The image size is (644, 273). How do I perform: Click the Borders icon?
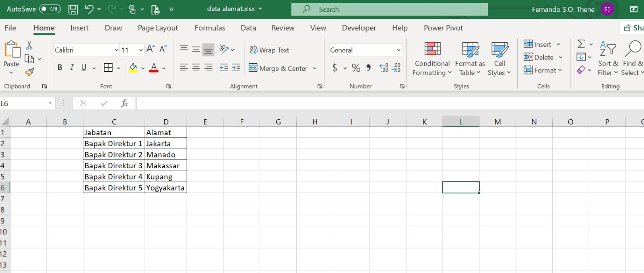click(108, 68)
